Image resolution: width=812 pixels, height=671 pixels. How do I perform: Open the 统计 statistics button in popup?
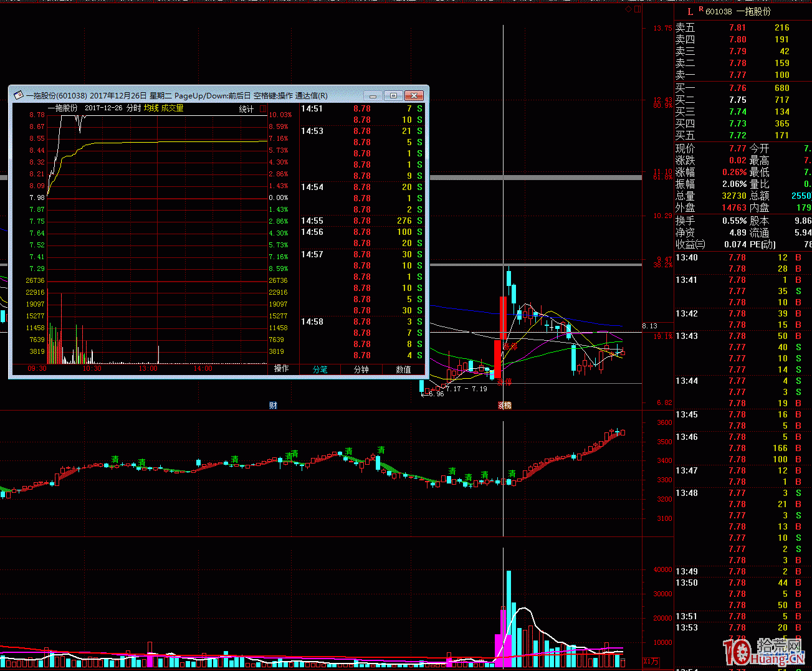click(x=247, y=109)
